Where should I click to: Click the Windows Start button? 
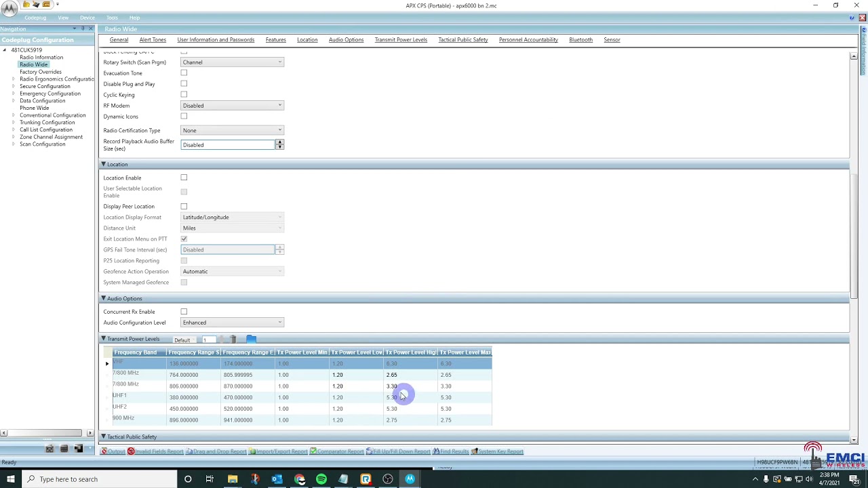click(10, 479)
